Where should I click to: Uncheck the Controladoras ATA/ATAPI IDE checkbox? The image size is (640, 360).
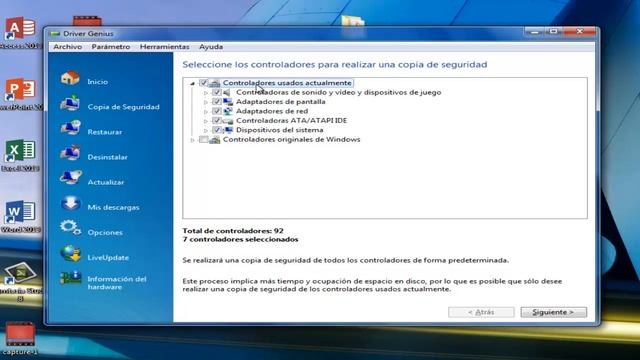pyautogui.click(x=217, y=121)
